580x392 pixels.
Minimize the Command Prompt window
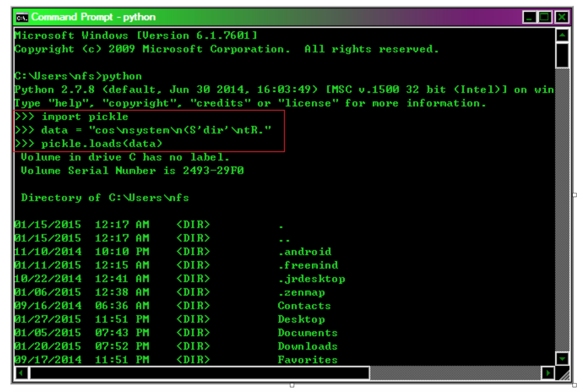coord(529,17)
